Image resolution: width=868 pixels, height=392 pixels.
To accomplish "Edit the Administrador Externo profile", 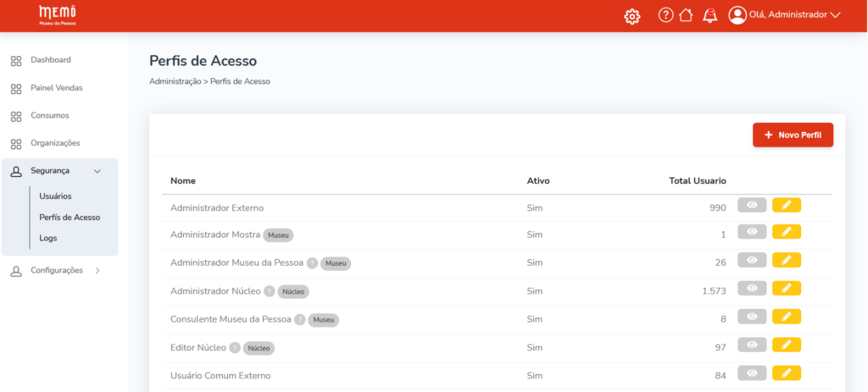I will point(786,205).
